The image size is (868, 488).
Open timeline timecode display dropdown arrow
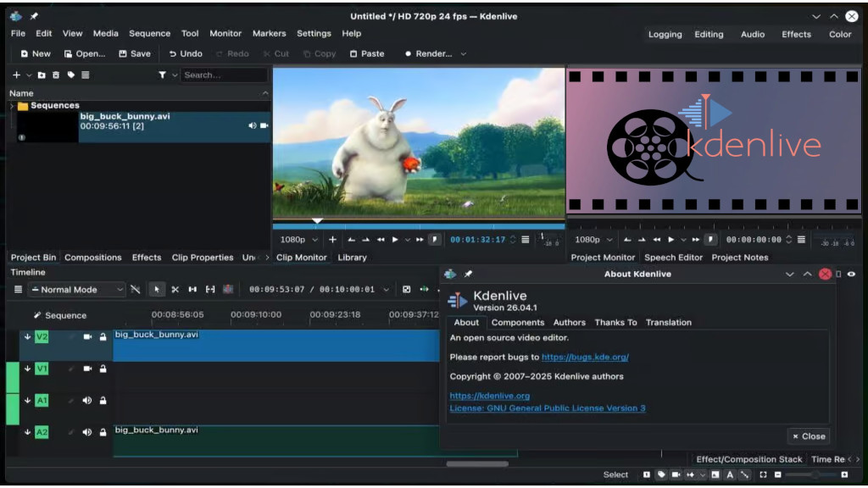click(x=386, y=290)
